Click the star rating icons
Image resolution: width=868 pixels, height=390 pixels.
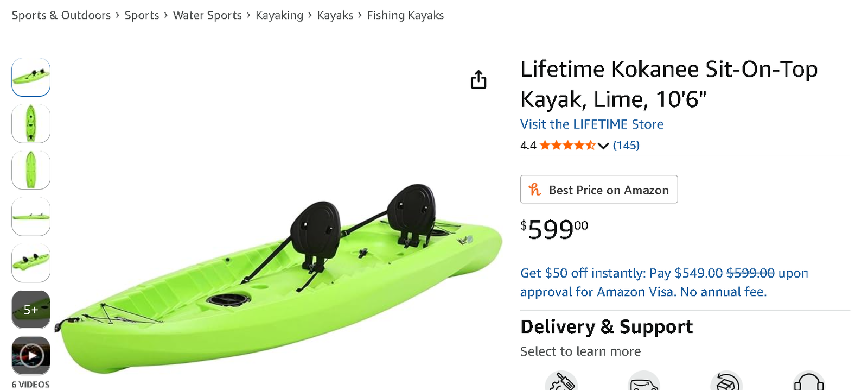click(x=567, y=145)
